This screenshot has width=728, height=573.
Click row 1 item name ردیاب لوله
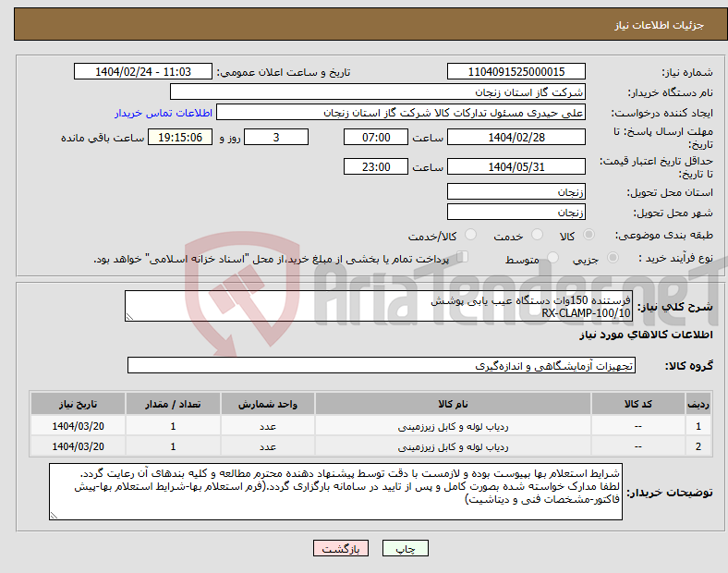(x=453, y=426)
